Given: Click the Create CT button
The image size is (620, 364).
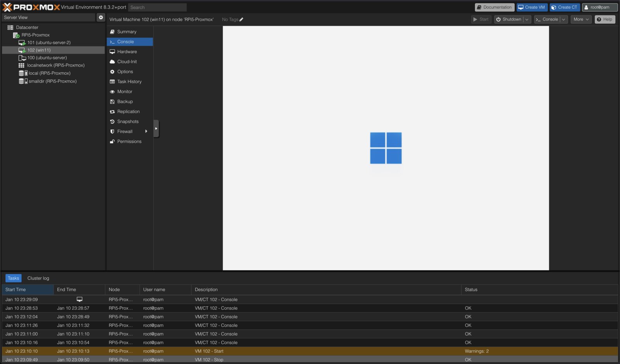Looking at the screenshot, I should pyautogui.click(x=565, y=7).
